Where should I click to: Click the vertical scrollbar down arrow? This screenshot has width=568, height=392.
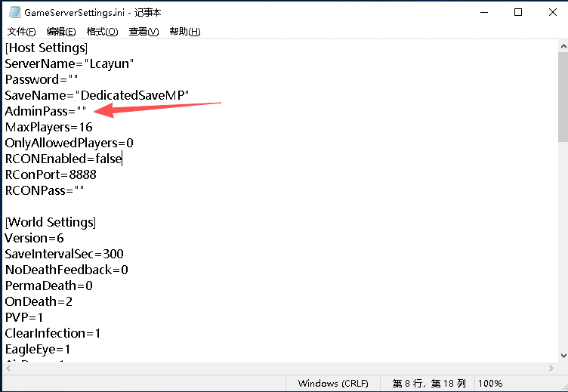coord(563,355)
